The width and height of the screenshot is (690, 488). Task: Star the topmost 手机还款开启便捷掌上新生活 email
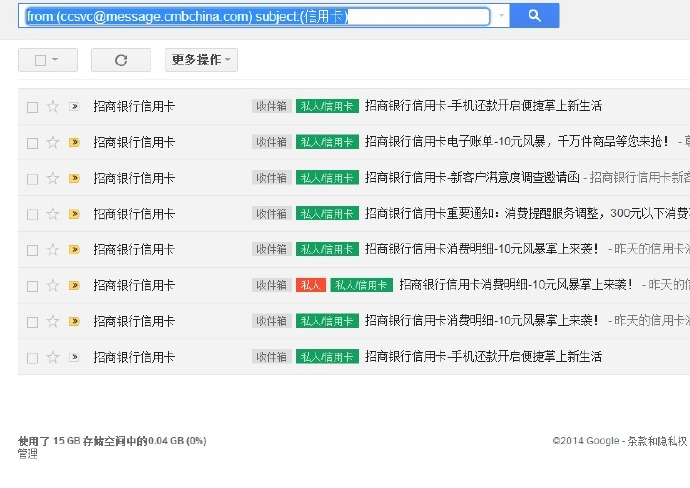pyautogui.click(x=53, y=106)
